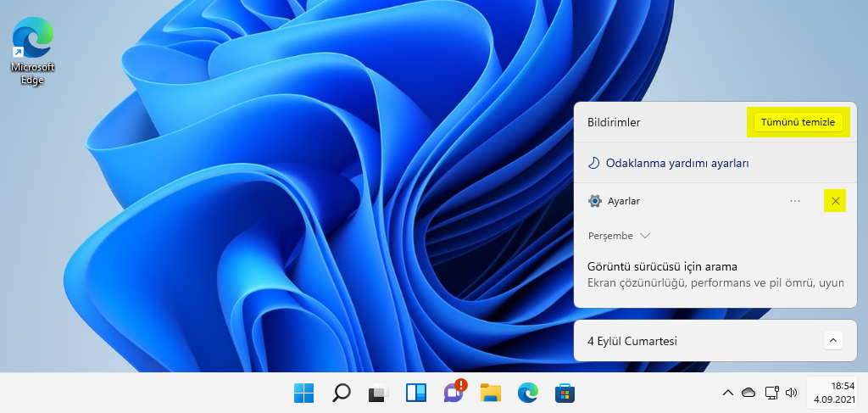Screen dimensions: 868x413
Task: Click the volume speaker tray icon
Action: point(792,393)
